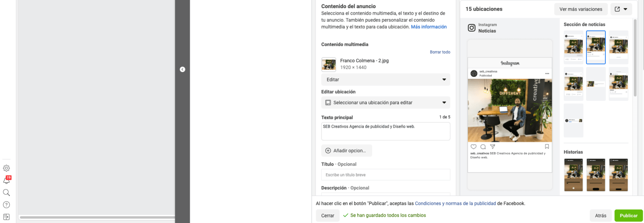This screenshot has width=644, height=223.
Task: Focus the Título input field
Action: click(x=386, y=175)
